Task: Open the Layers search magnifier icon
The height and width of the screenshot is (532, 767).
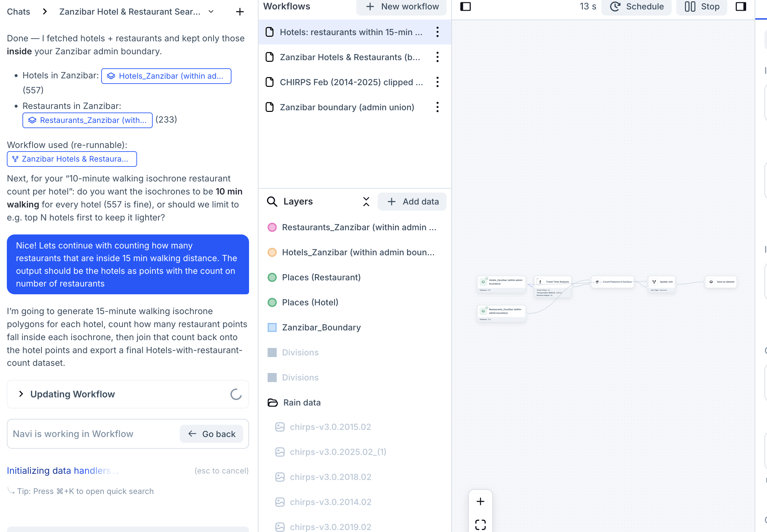Action: point(272,201)
